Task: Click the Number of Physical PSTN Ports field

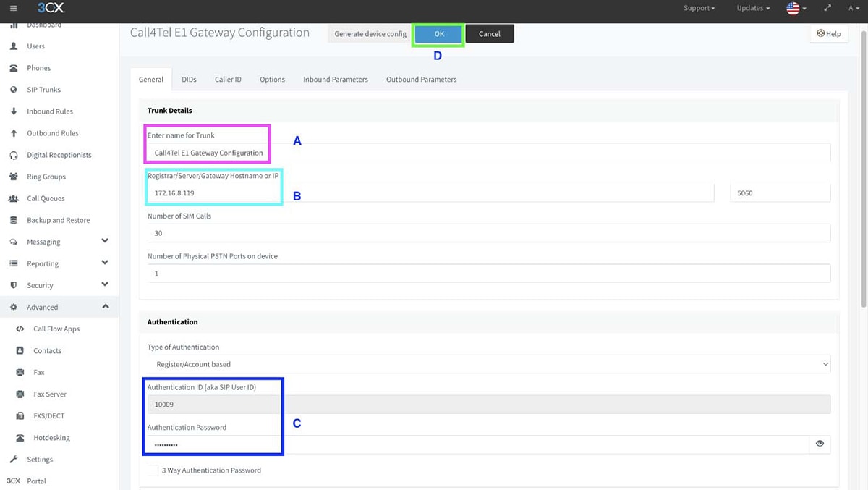Action: coord(489,274)
